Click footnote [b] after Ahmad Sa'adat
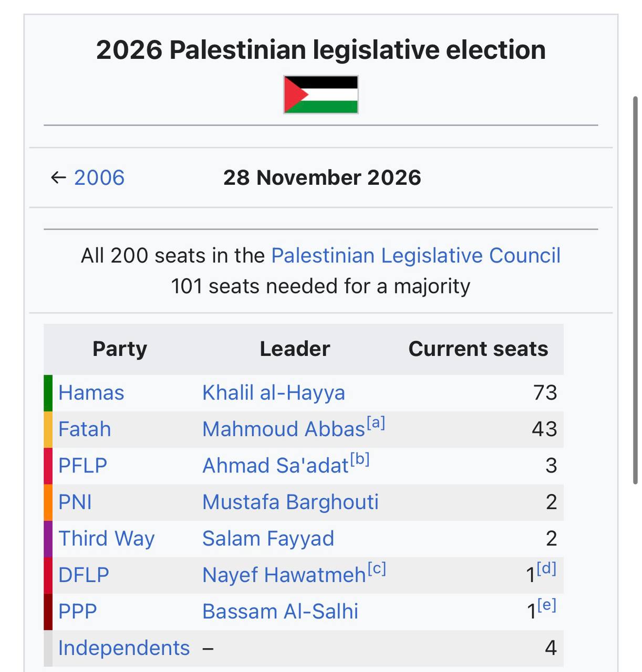The height and width of the screenshot is (672, 642). click(360, 459)
